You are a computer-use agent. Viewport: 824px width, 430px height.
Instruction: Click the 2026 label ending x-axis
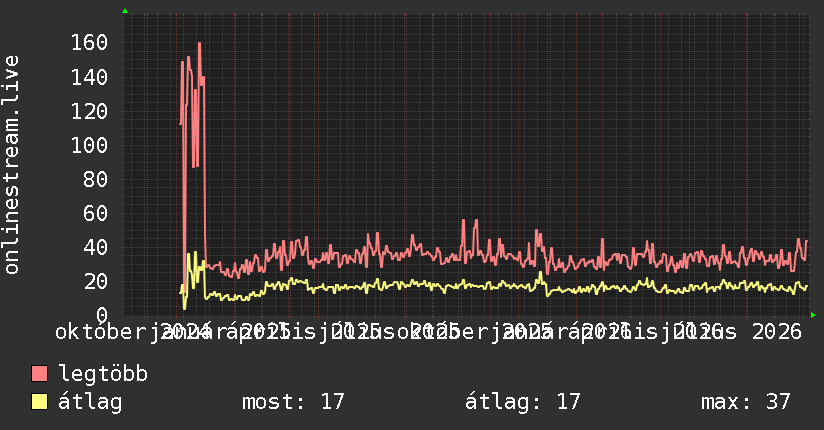pos(777,332)
